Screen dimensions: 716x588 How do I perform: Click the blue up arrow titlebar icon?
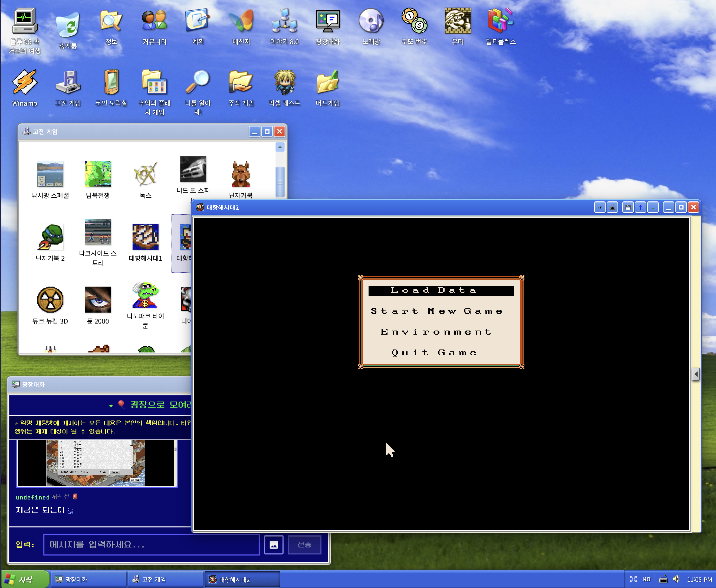pyautogui.click(x=640, y=207)
